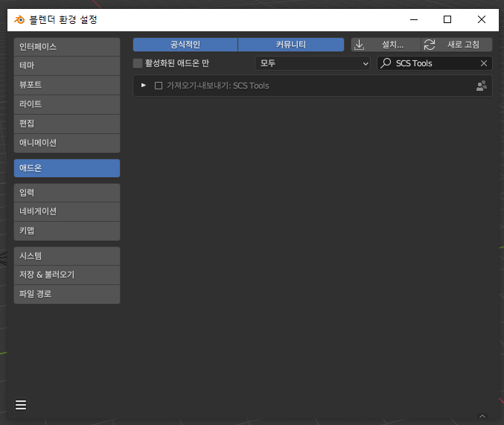
Task: Expand the SCS Tools add-on details
Action: click(144, 86)
